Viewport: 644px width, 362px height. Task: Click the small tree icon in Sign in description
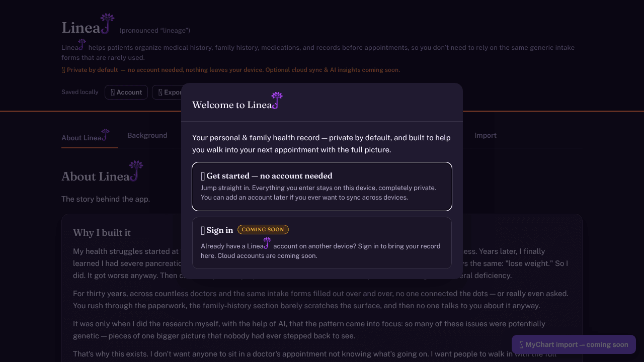pos(267,243)
